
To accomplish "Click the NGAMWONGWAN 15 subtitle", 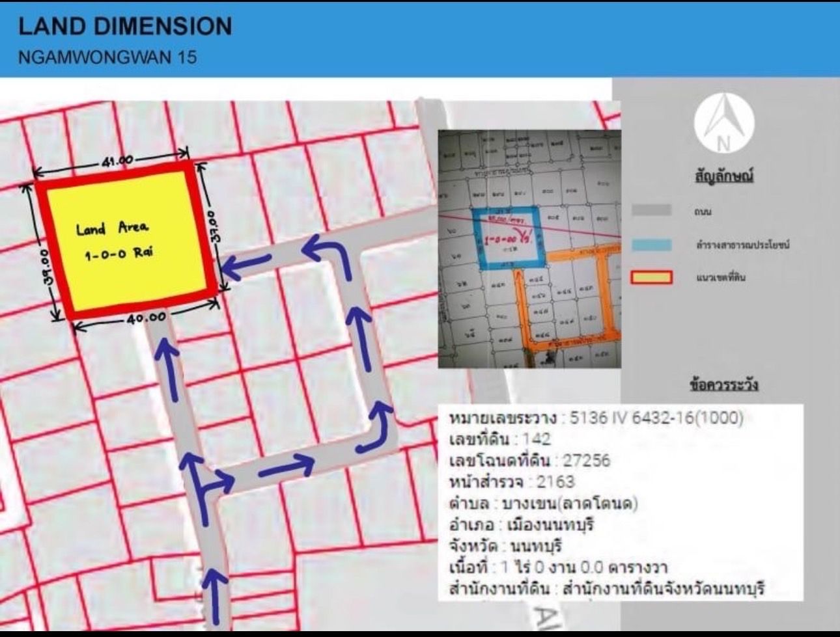I will [x=107, y=57].
